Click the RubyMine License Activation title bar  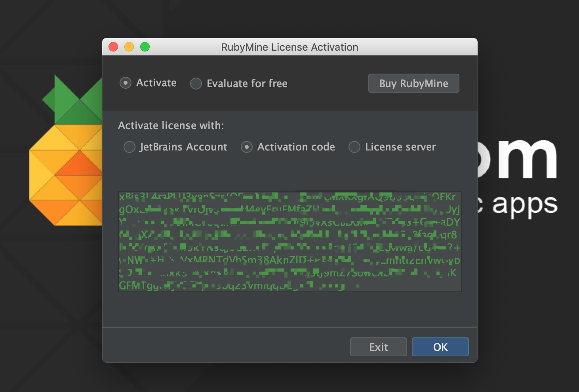coord(290,47)
